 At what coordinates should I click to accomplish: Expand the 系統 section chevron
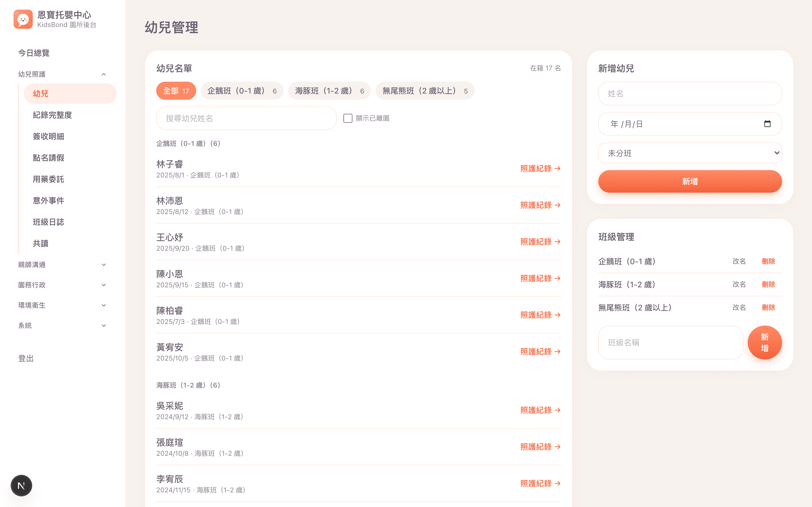pyautogui.click(x=104, y=325)
